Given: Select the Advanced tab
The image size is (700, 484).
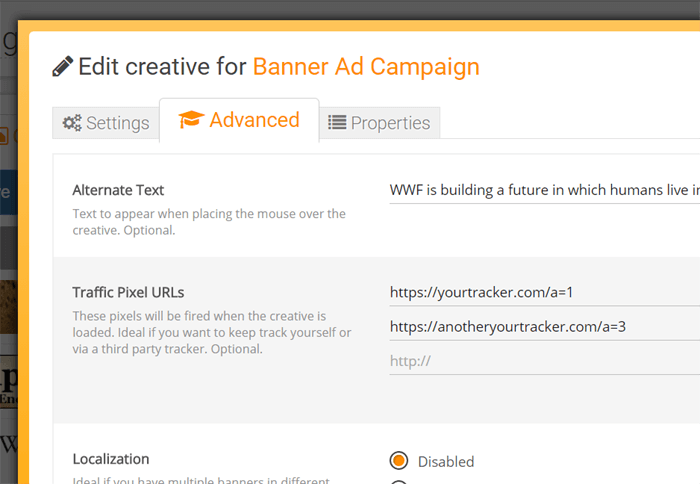Looking at the screenshot, I should (239, 120).
